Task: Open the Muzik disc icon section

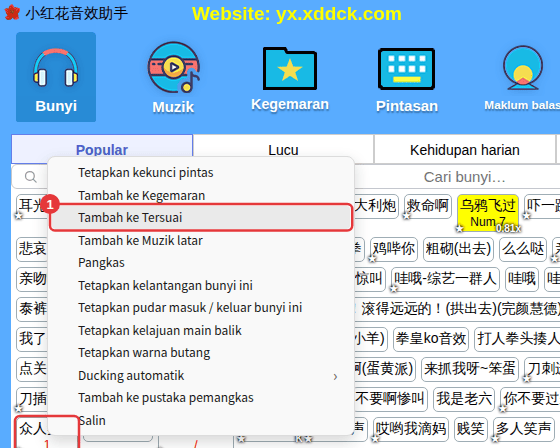Action: pos(173,78)
